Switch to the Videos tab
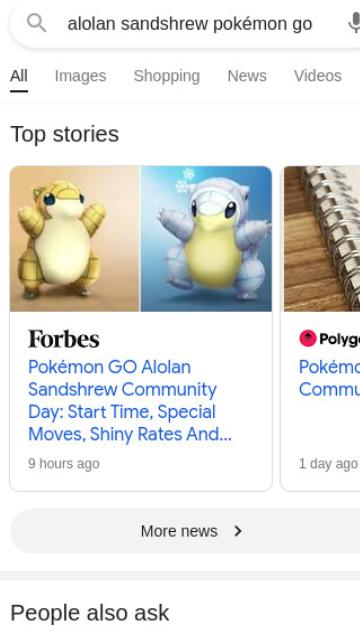 318,76
